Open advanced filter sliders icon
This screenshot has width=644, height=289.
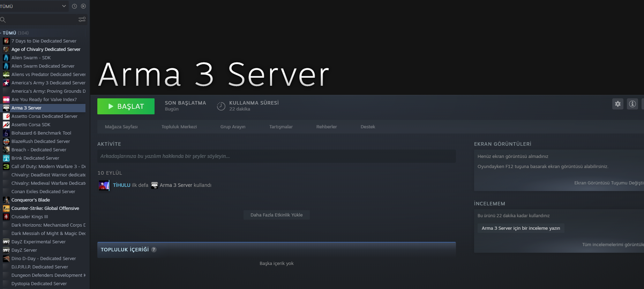click(82, 20)
